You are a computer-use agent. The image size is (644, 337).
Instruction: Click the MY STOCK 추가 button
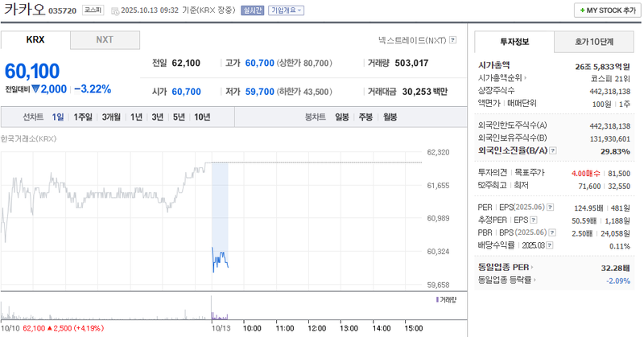(x=605, y=10)
